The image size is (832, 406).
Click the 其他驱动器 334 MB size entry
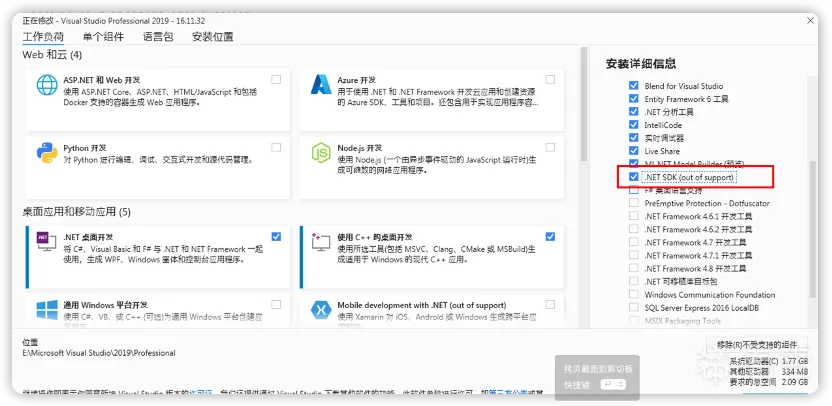click(768, 372)
